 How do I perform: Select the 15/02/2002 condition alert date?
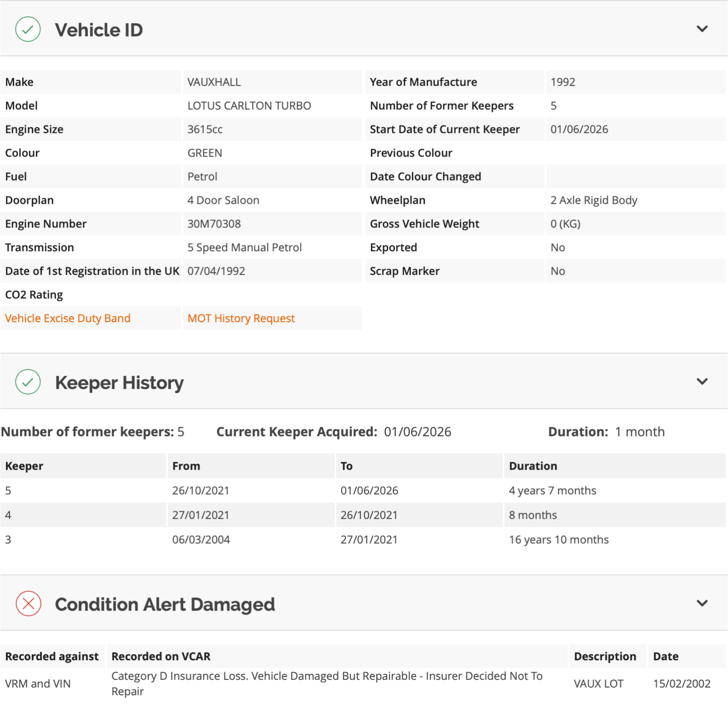click(x=682, y=683)
